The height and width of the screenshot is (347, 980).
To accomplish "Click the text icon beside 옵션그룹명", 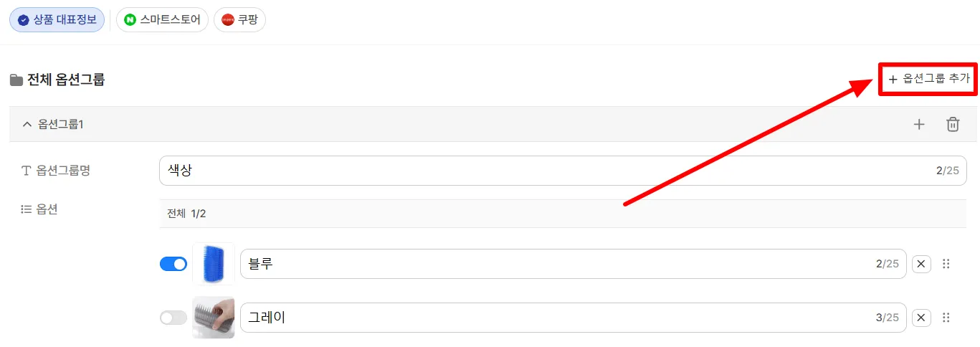I will coord(27,171).
